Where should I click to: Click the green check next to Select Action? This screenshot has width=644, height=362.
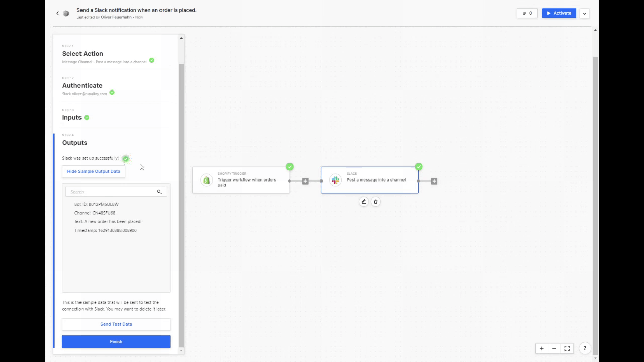coord(152,60)
